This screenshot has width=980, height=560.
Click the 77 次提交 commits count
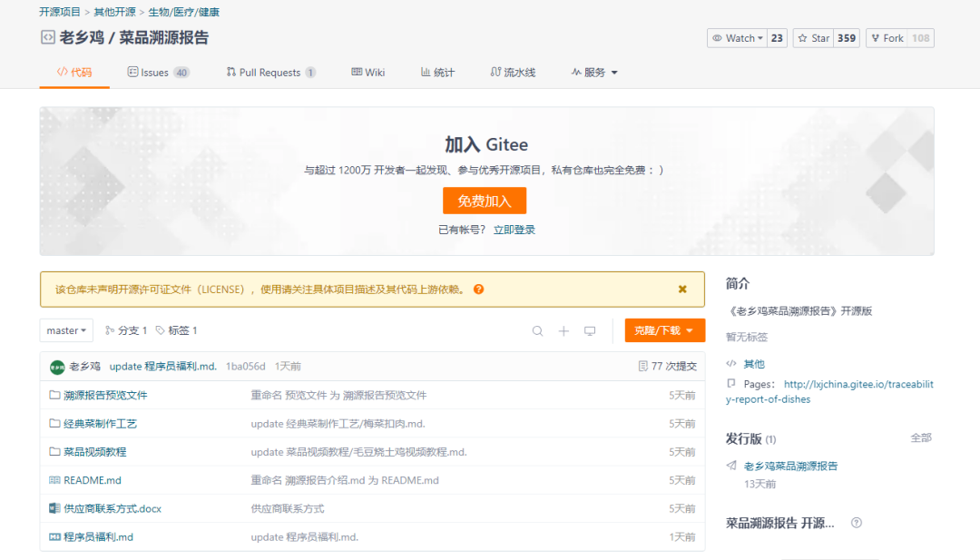pyautogui.click(x=668, y=367)
